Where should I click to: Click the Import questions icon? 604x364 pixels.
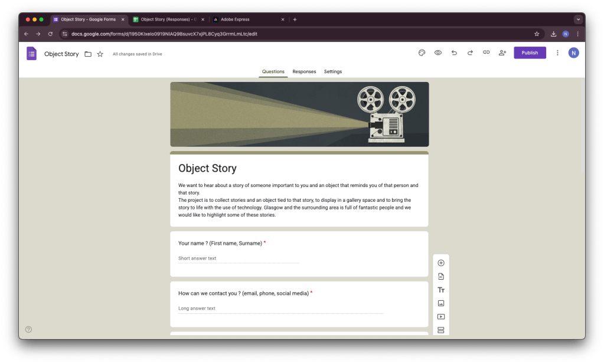click(441, 277)
